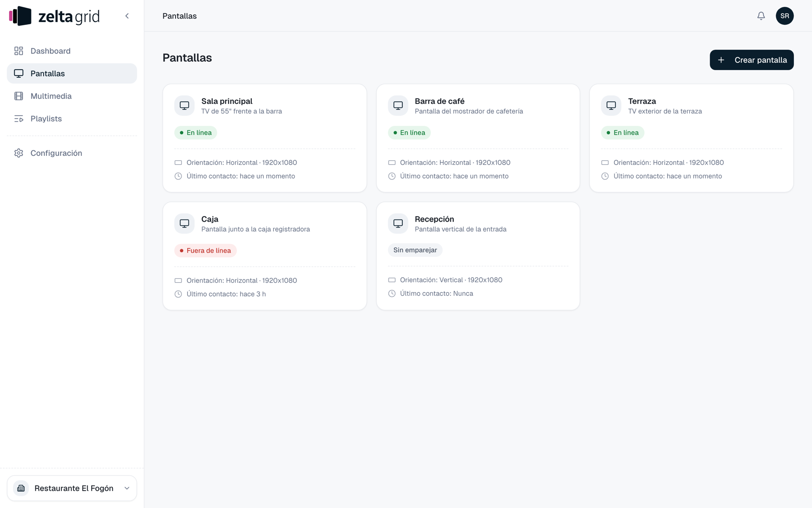Open the Caja screen card
Screen dimensions: 812x508
point(265,256)
